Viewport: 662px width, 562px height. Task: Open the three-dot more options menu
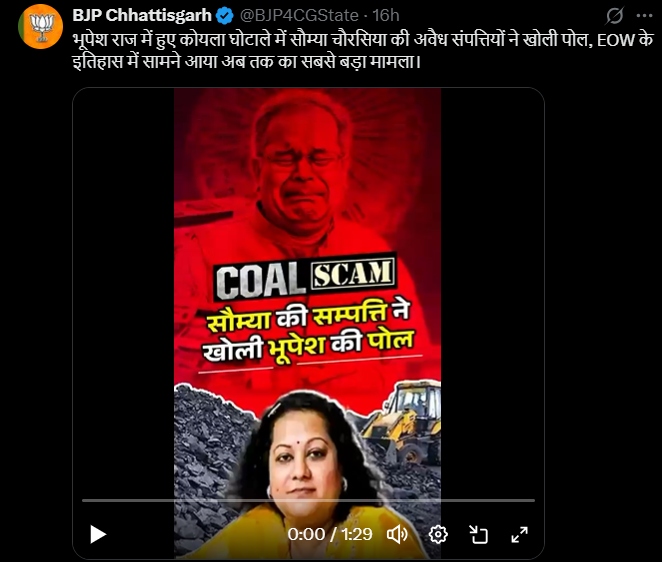(x=644, y=16)
